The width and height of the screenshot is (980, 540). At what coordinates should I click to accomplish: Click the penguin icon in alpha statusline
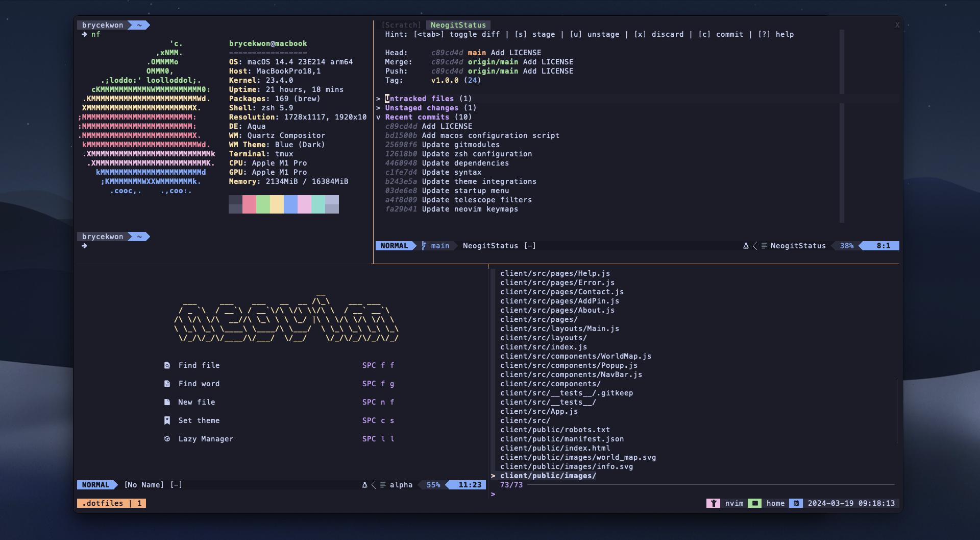pos(364,485)
